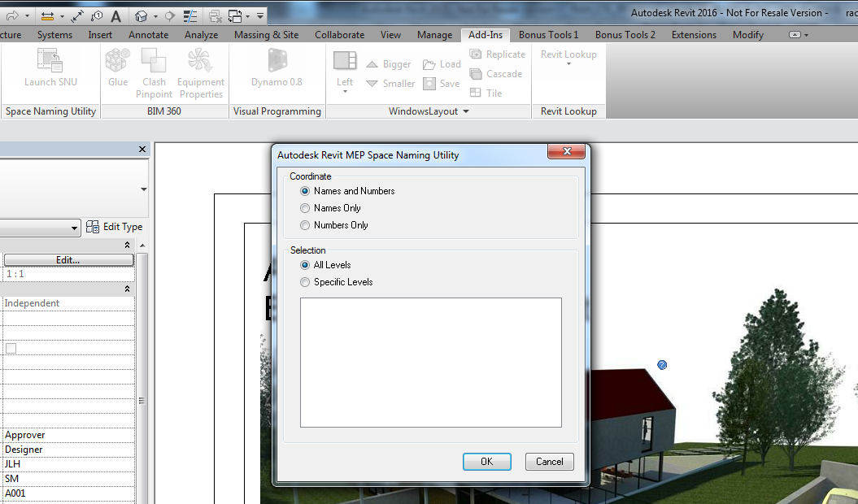Screen dimensions: 858x504
Task: Select the Aligned Dimension tool
Action: pyautogui.click(x=77, y=16)
